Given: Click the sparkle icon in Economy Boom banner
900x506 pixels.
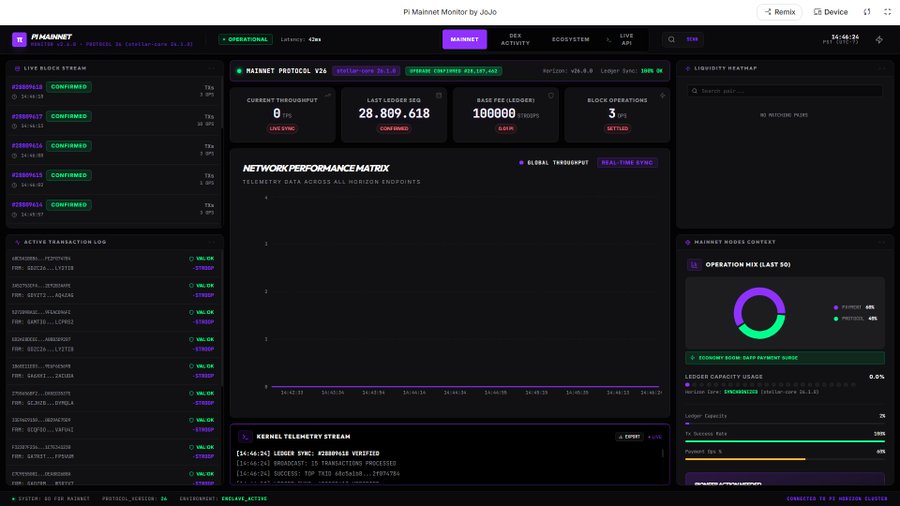Looking at the screenshot, I should pos(692,358).
